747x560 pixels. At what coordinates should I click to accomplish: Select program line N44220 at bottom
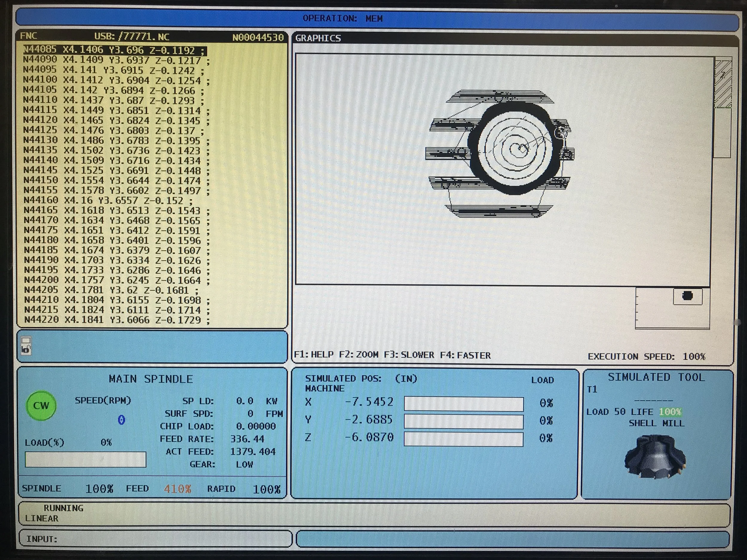[x=117, y=320]
